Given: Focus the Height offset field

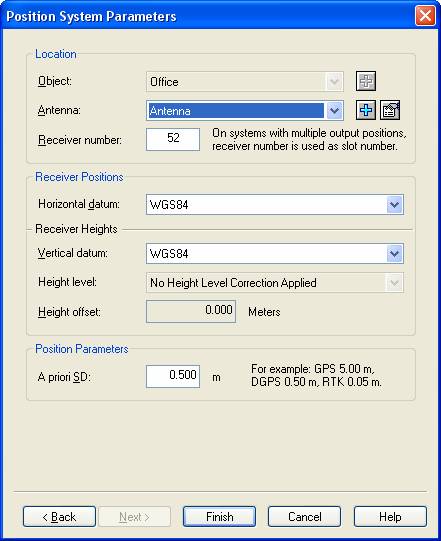Looking at the screenshot, I should [191, 311].
